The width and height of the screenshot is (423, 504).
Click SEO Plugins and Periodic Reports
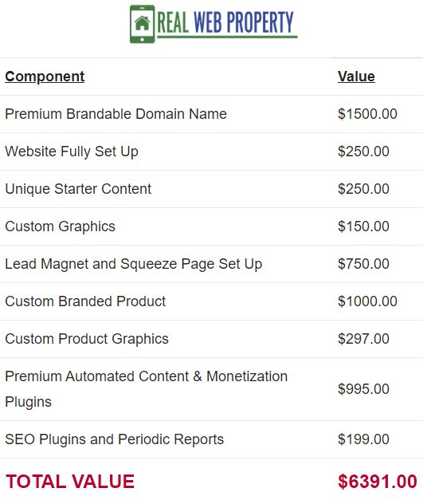click(x=115, y=439)
